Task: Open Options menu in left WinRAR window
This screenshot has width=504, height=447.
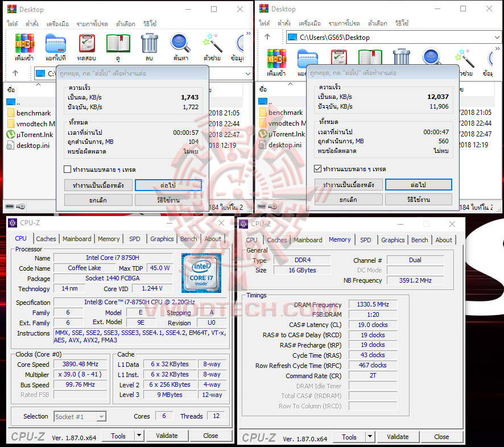Action: tap(125, 24)
